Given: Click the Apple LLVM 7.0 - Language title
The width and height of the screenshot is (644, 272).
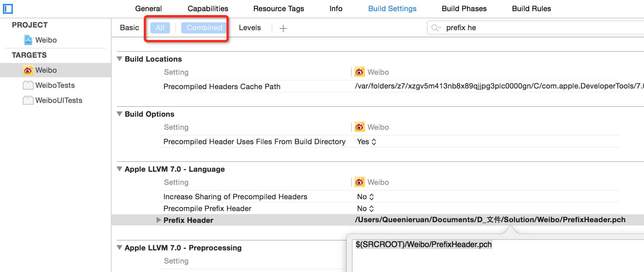Looking at the screenshot, I should pos(175,169).
